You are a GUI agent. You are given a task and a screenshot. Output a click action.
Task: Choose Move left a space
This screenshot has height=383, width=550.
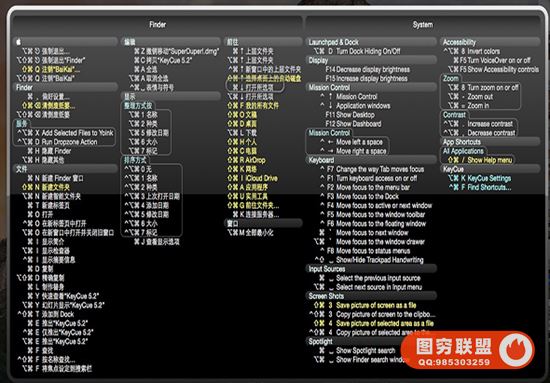pos(351,142)
